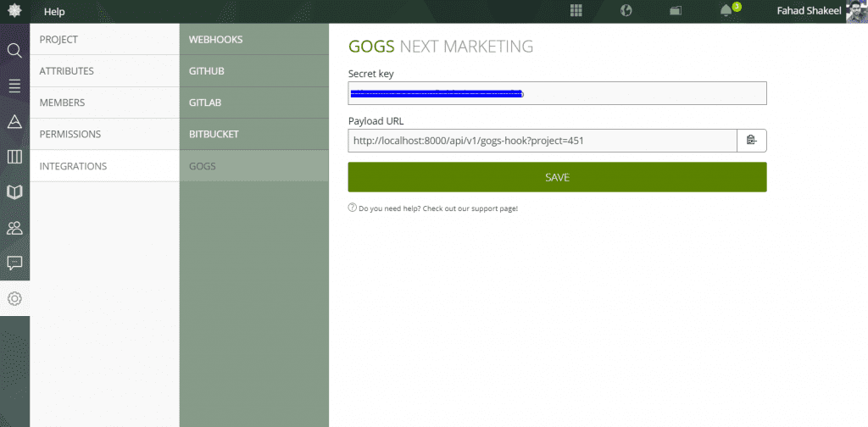
Task: Select the PERMISSIONS admin section
Action: click(104, 134)
